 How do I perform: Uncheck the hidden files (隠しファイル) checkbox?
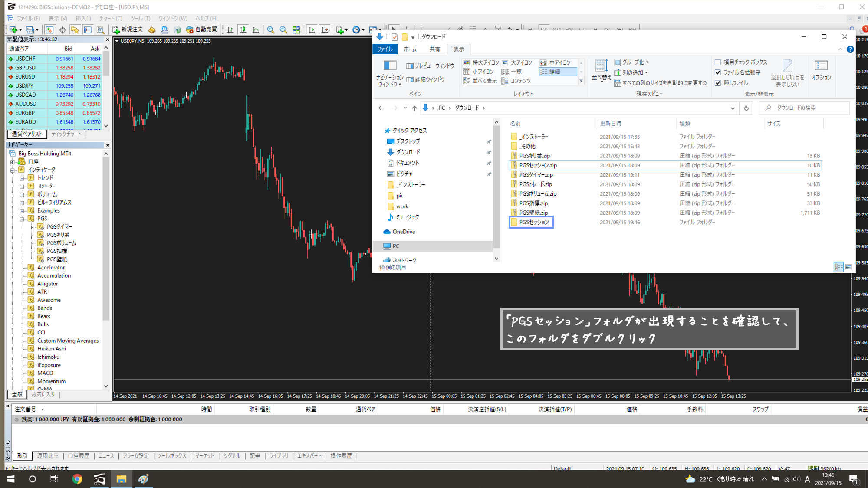pyautogui.click(x=718, y=83)
